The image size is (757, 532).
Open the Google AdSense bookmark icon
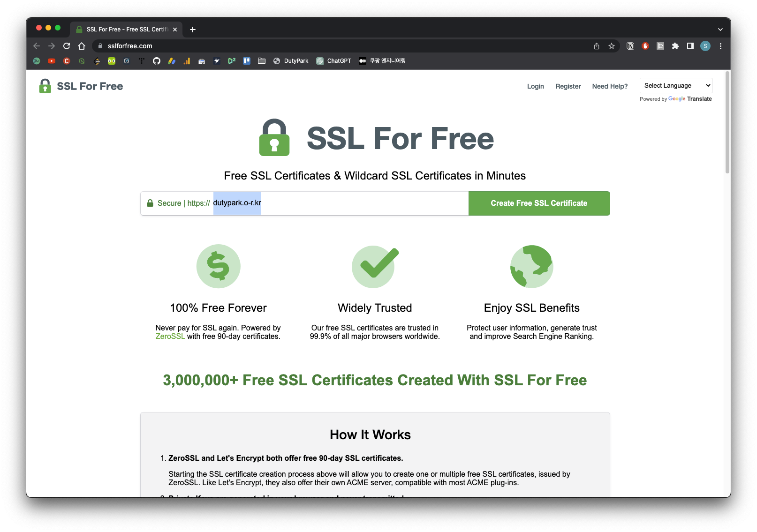172,61
